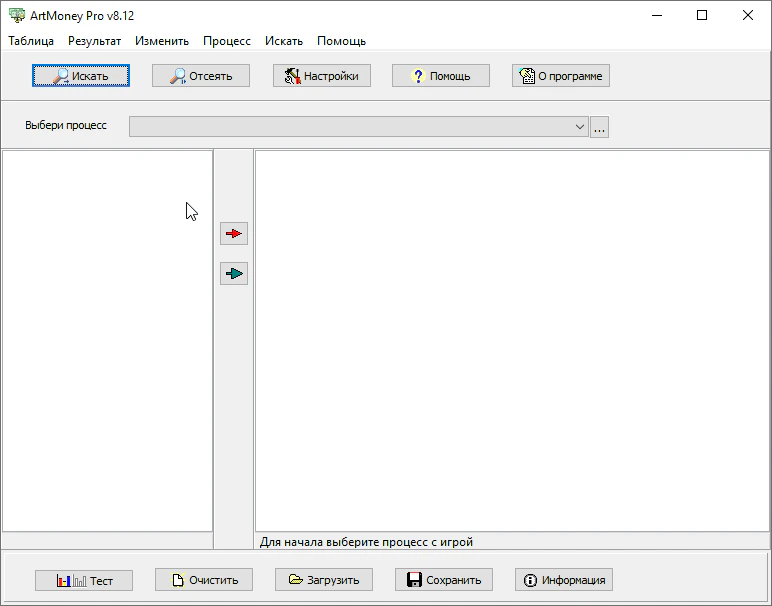
Task: Click the Помощь help button with question mark
Action: click(440, 76)
